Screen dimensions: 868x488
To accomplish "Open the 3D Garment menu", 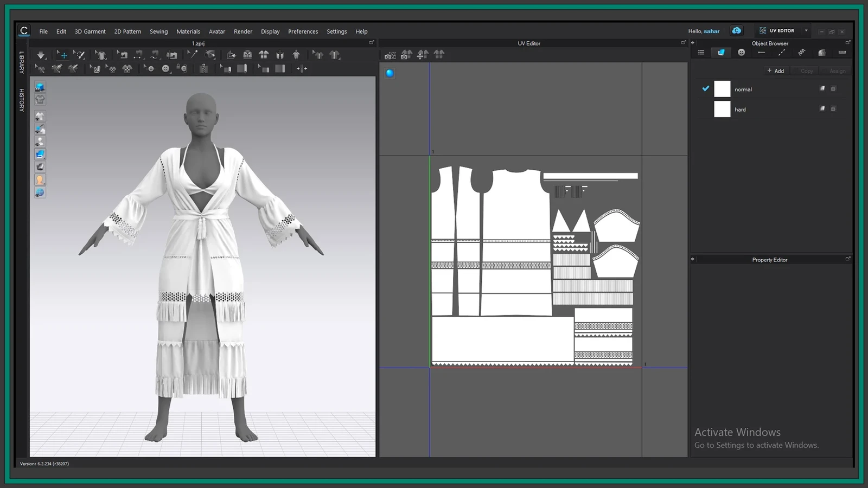I will click(90, 31).
